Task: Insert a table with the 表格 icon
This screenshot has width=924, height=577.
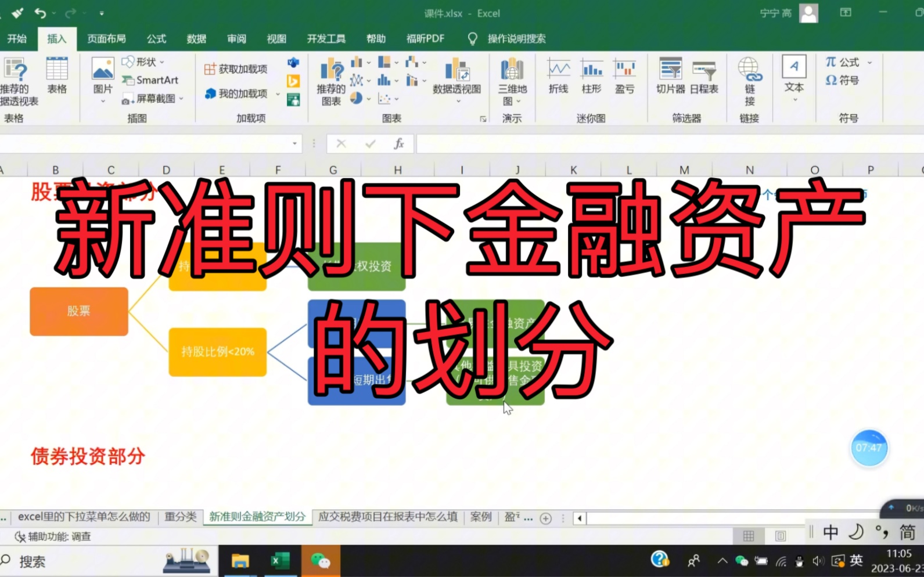Action: pos(57,75)
